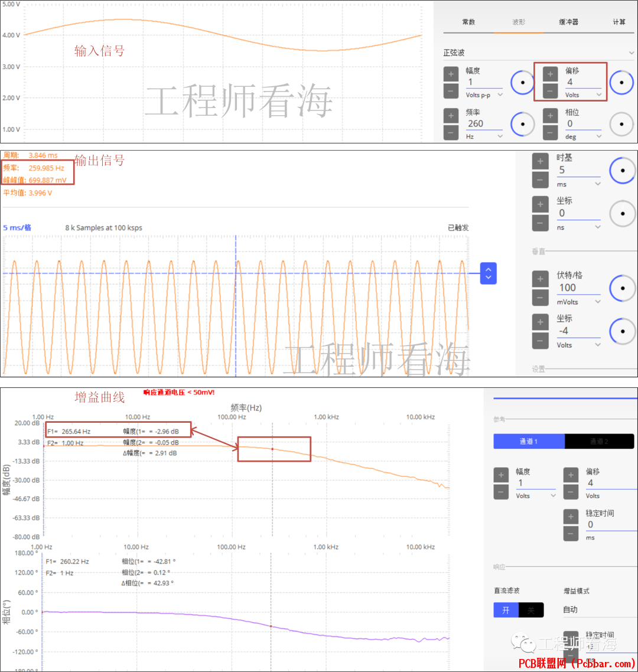Decrease 伏特/格 volts per division

coord(541,298)
